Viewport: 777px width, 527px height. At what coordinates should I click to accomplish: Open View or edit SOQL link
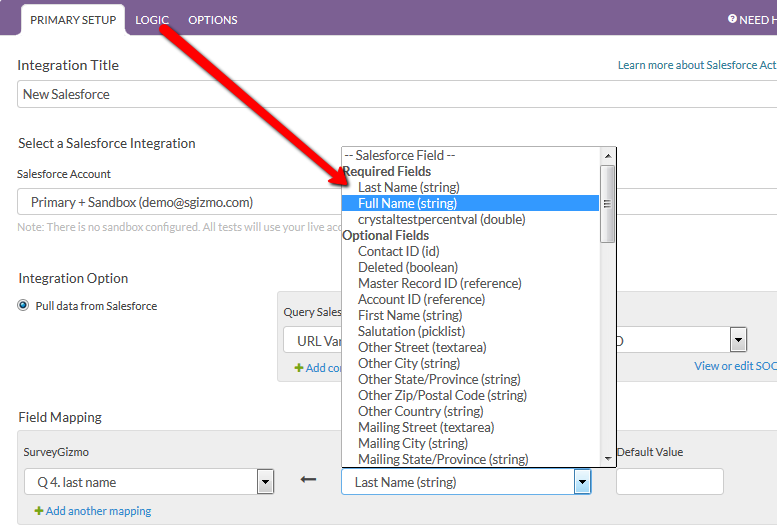click(x=735, y=366)
